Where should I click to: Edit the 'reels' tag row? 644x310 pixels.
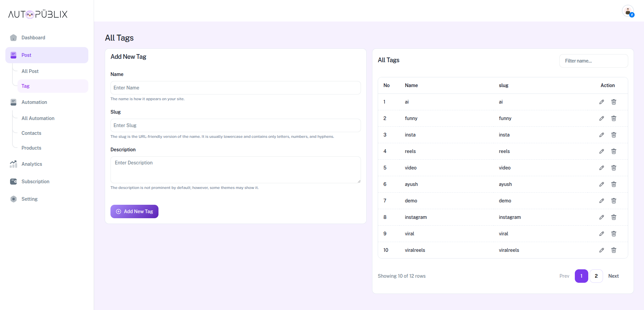click(601, 151)
